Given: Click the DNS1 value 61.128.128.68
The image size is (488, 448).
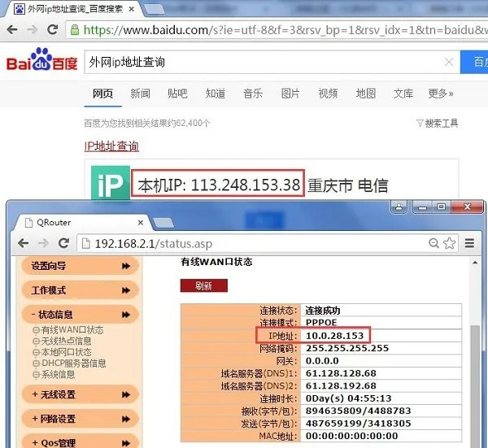Looking at the screenshot, I should tap(341, 373).
